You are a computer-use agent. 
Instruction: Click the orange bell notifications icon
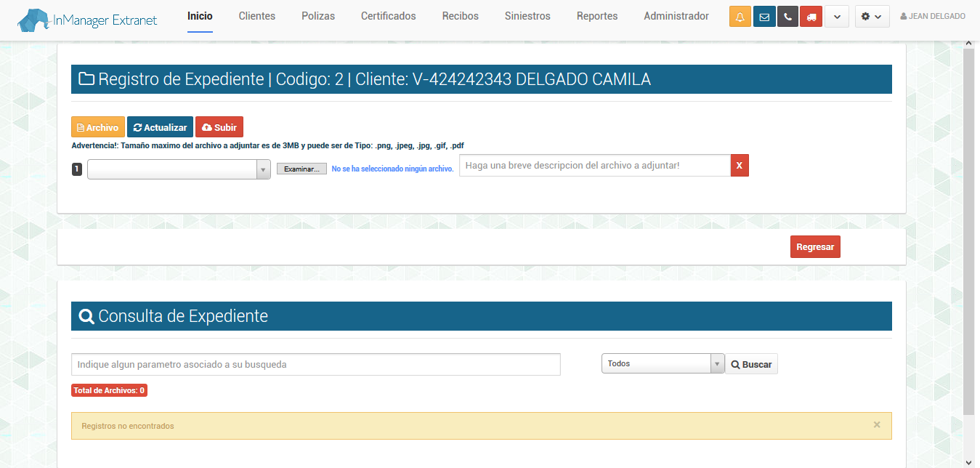[740, 17]
